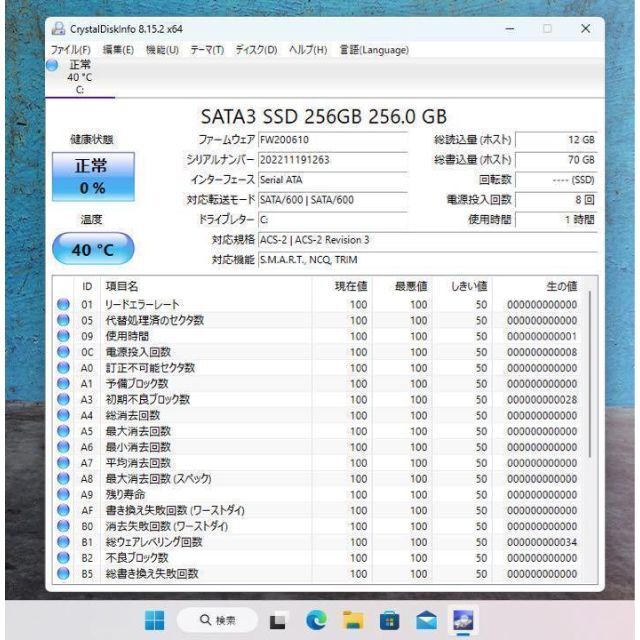
Task: Click the standard field ACS-2 | ACS-2 Revision 3
Action: (x=428, y=240)
